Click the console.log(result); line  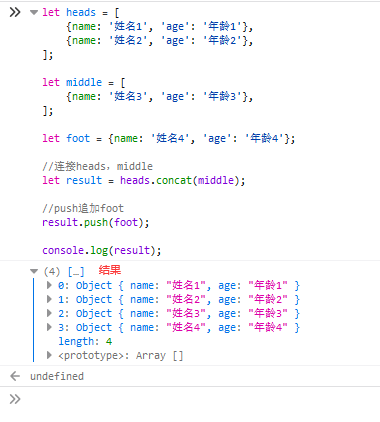click(x=102, y=250)
